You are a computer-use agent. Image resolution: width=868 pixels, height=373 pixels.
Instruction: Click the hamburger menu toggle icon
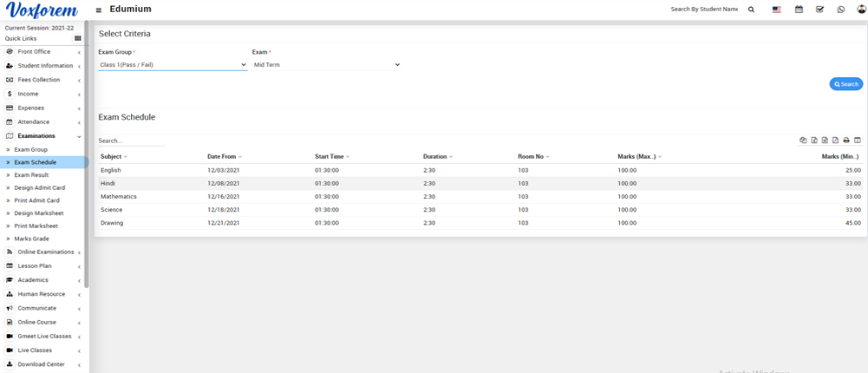click(99, 10)
